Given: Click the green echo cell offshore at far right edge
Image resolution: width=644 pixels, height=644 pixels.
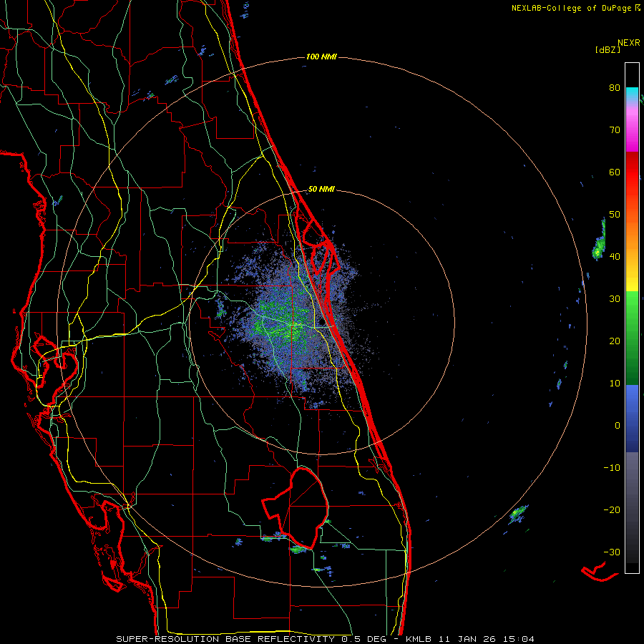Looking at the screenshot, I should [599, 240].
